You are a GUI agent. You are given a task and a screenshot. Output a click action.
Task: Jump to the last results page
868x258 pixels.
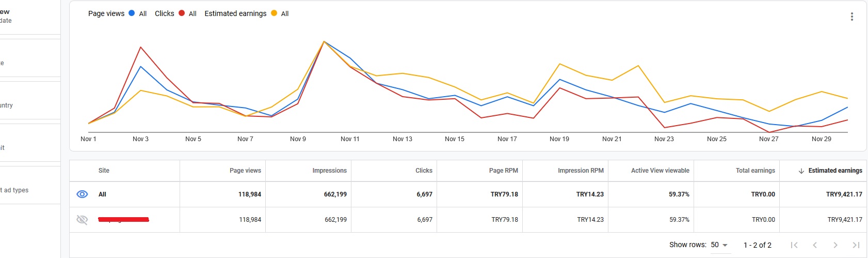856,245
